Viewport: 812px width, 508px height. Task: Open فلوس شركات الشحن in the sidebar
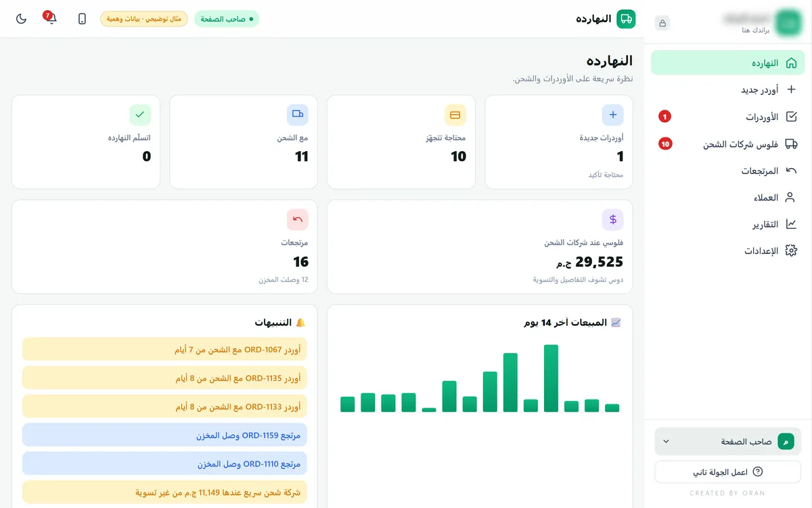[x=728, y=144]
